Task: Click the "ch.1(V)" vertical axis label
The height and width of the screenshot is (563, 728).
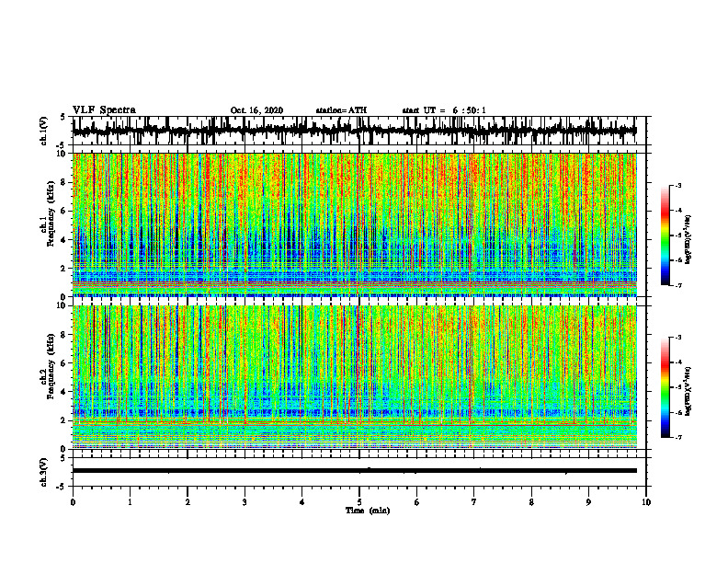Action: coord(44,131)
